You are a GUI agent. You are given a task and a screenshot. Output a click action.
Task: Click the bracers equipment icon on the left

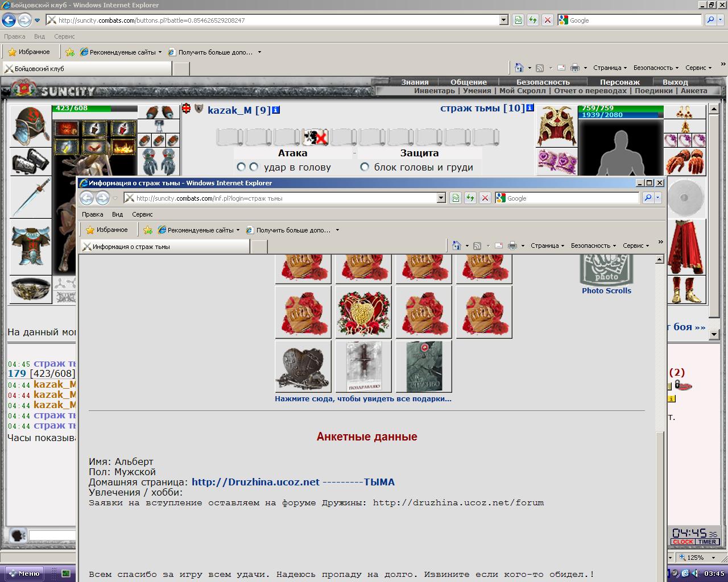31,162
